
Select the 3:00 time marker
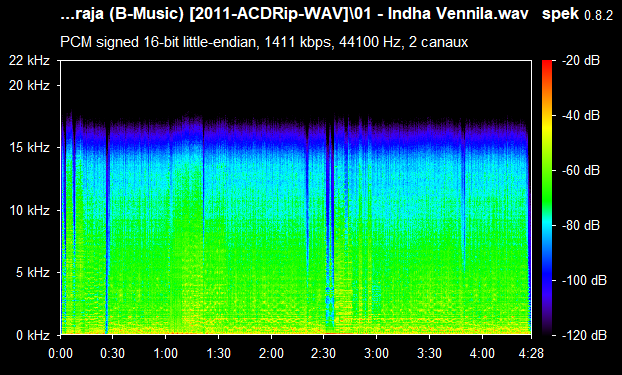pos(377,353)
